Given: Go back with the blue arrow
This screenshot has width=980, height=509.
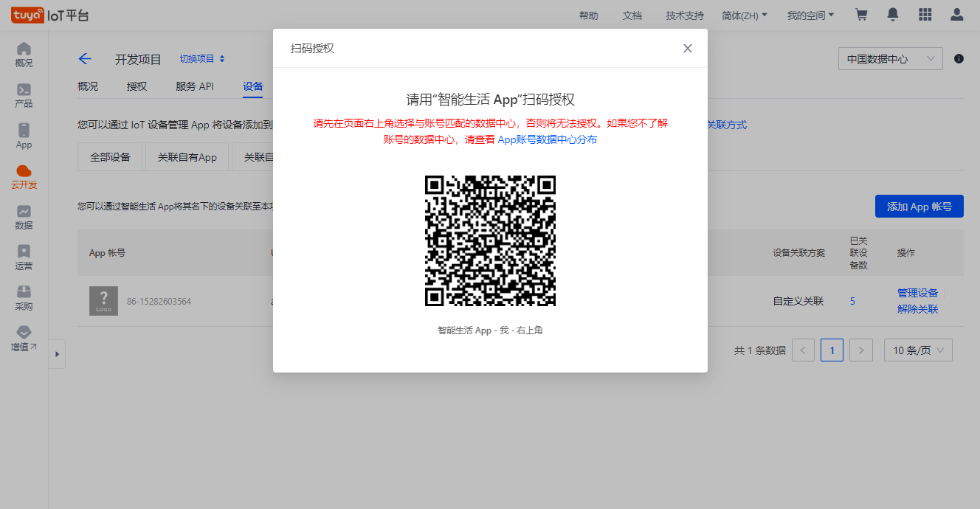Looking at the screenshot, I should (85, 59).
